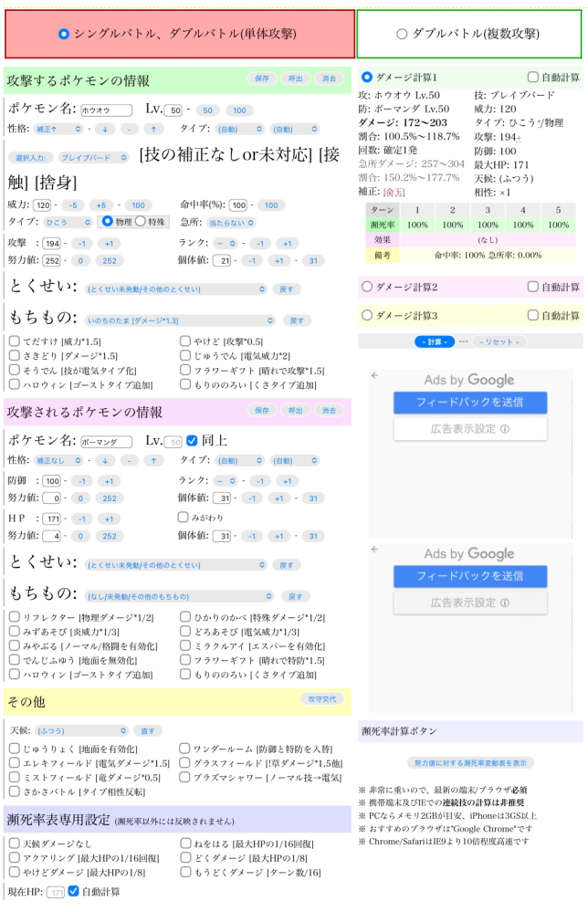Click the +1 button beside 防御 stat
The width and height of the screenshot is (588, 912).
click(109, 481)
